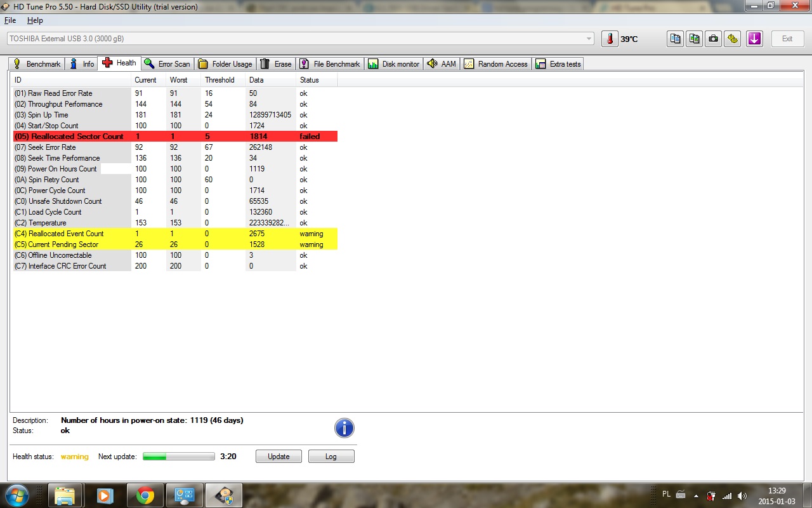Screen dimensions: 812x508
Task: Click the purple down-arrow minimize-to-tray icon
Action: 754,39
